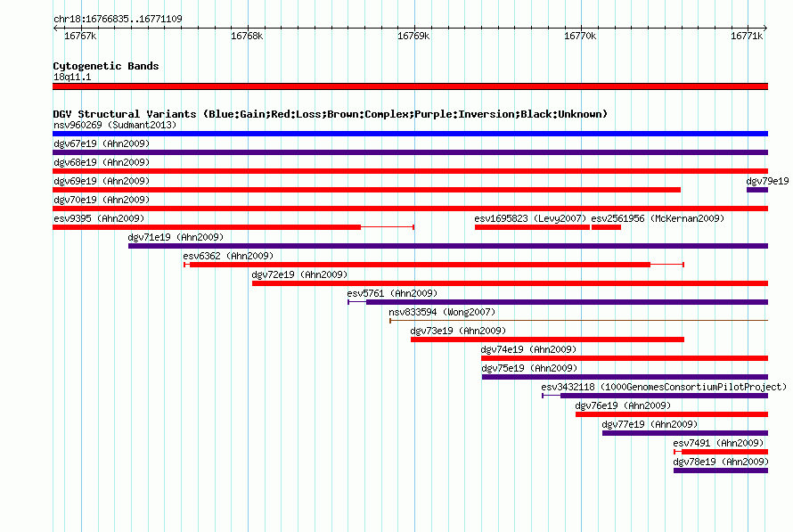Click the 16767k ruler tick label

pyautogui.click(x=80, y=36)
